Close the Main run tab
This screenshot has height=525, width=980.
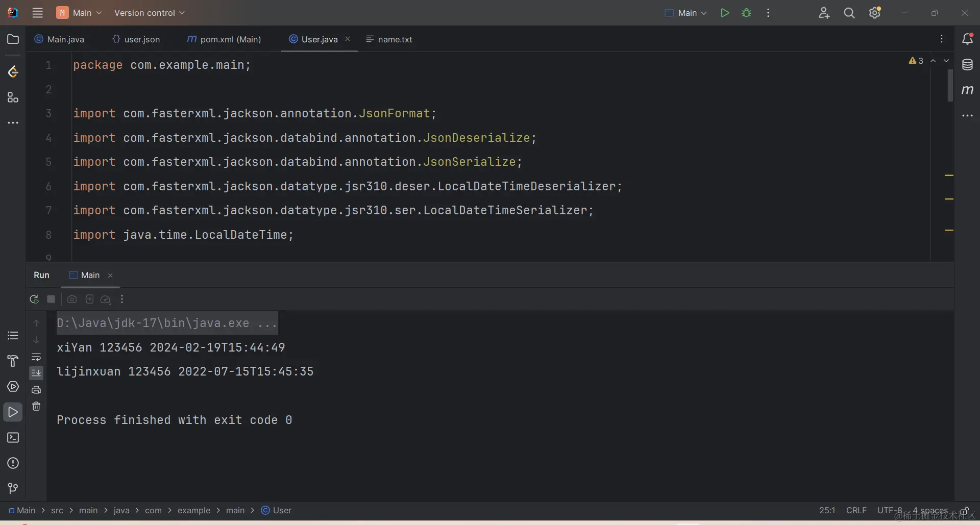110,276
